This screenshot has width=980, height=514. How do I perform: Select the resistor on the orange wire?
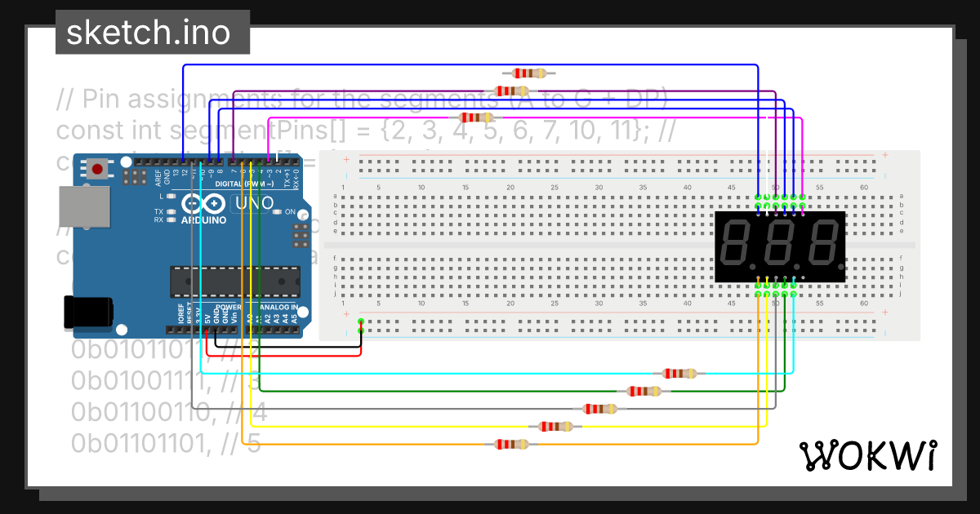510,443
